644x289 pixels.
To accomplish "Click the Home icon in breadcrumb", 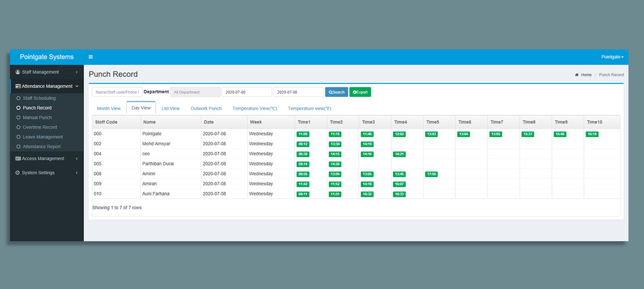I will coord(577,75).
